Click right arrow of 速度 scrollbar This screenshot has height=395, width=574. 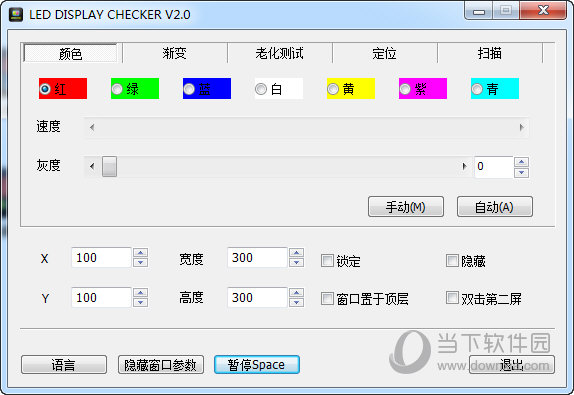521,127
